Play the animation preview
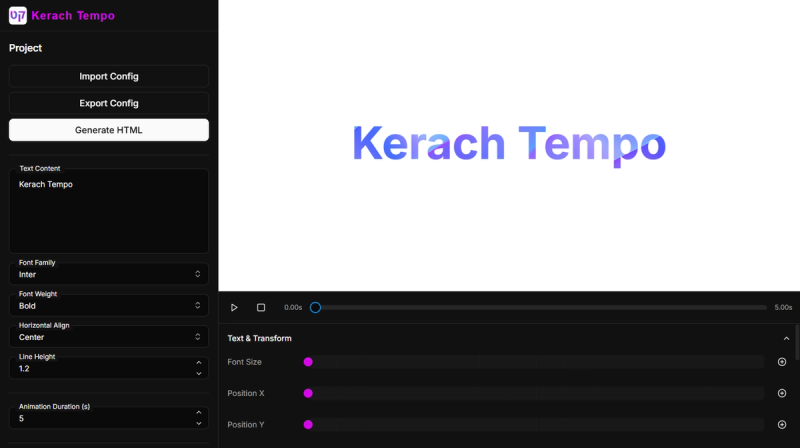Image resolution: width=800 pixels, height=448 pixels. tap(234, 308)
